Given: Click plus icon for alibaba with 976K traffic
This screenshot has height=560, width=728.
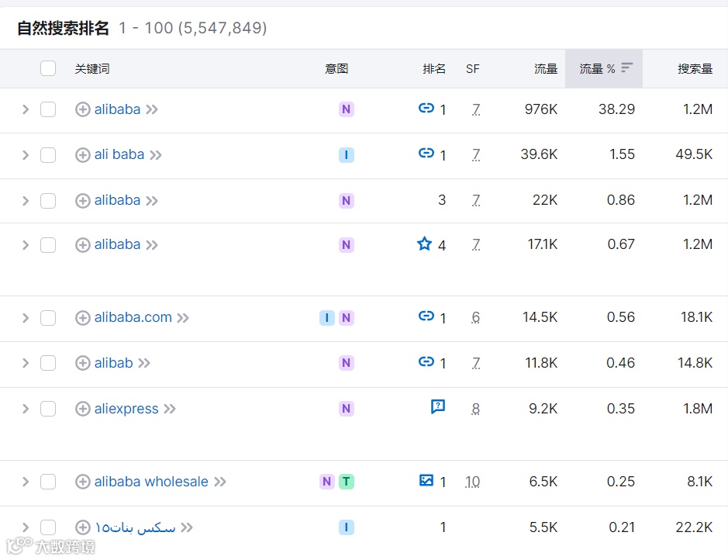Looking at the screenshot, I should 83,109.
